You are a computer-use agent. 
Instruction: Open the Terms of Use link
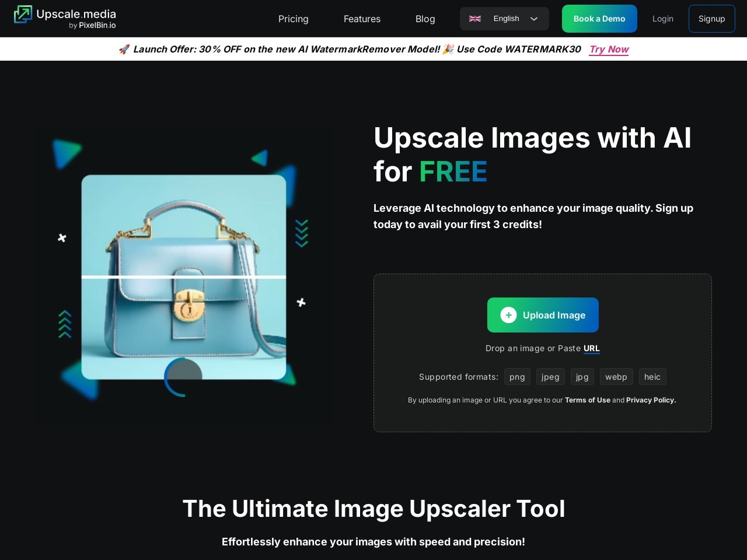tap(587, 400)
